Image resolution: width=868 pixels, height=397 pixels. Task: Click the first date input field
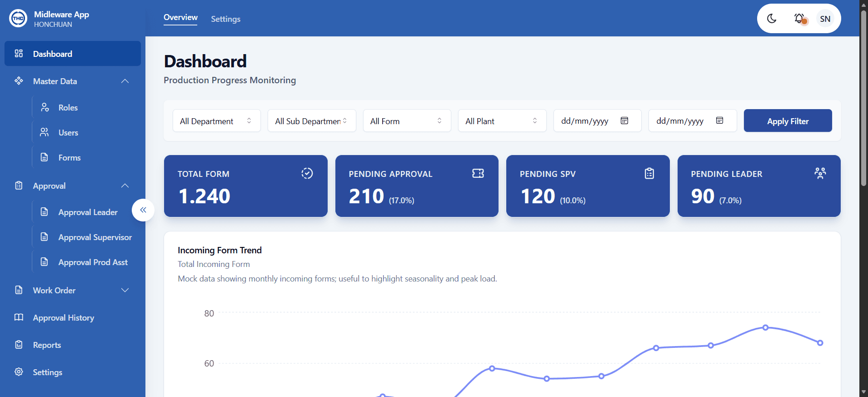597,121
